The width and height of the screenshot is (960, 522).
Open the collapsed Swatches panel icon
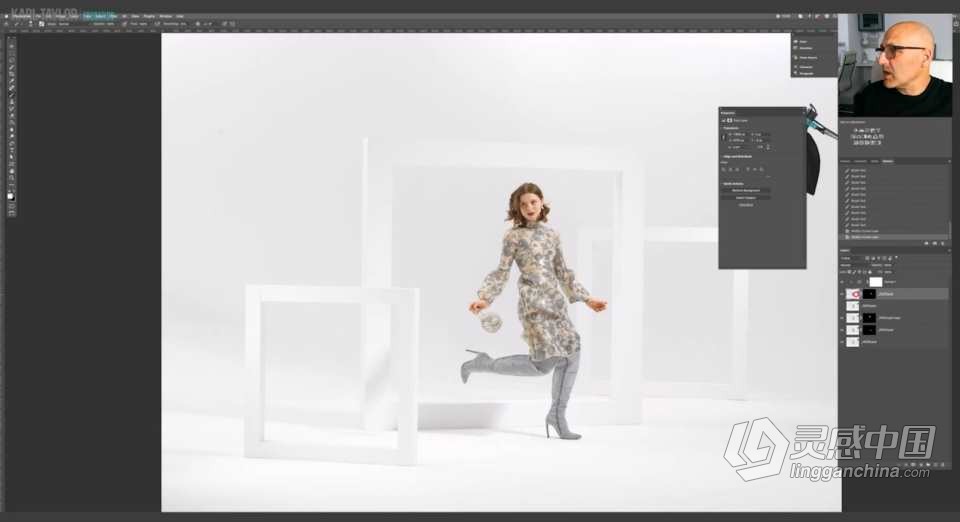pos(804,48)
